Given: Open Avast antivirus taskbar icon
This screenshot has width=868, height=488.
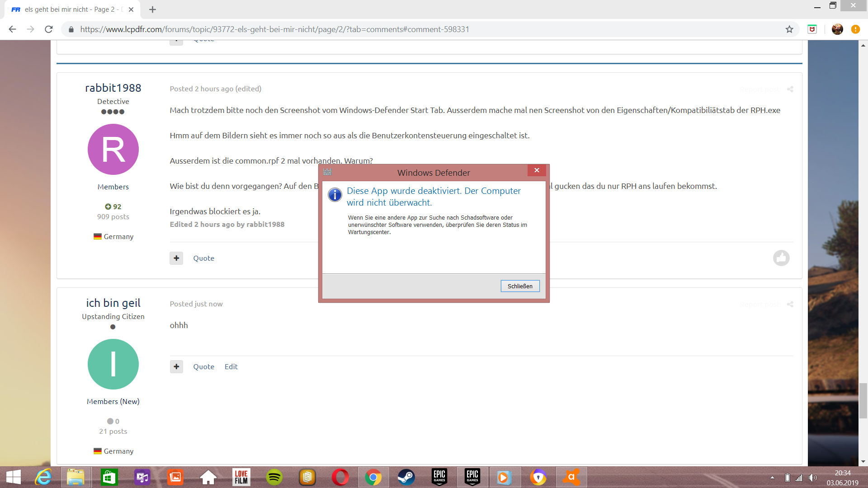Looking at the screenshot, I should 571,477.
